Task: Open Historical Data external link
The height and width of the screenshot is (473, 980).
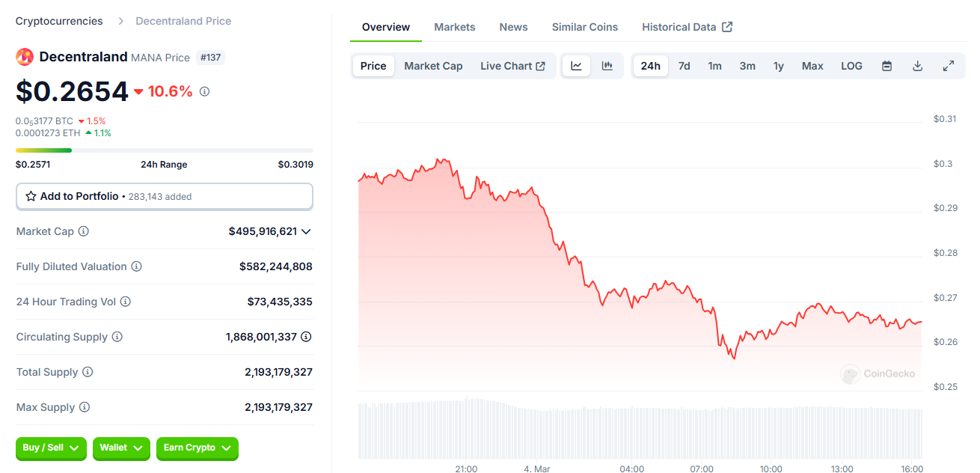Action: tap(687, 27)
